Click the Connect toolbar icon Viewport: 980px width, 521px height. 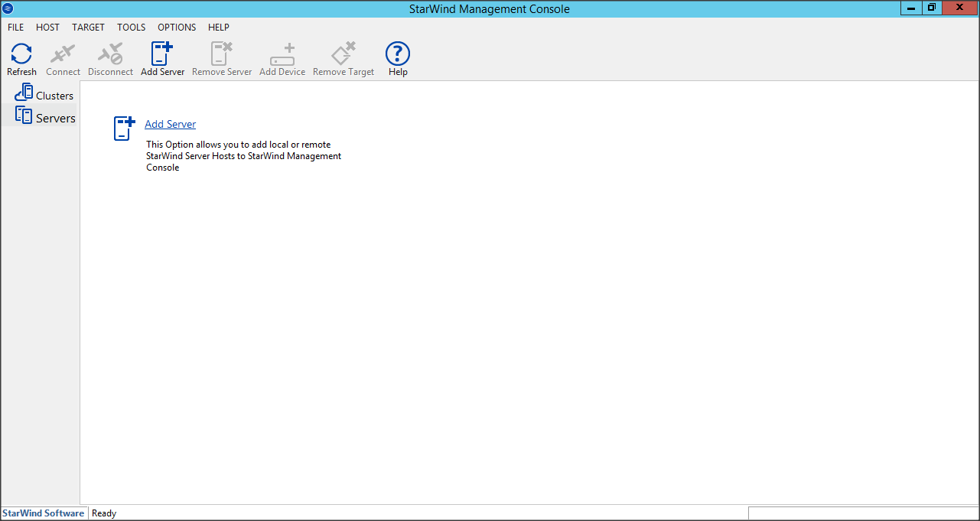(63, 55)
